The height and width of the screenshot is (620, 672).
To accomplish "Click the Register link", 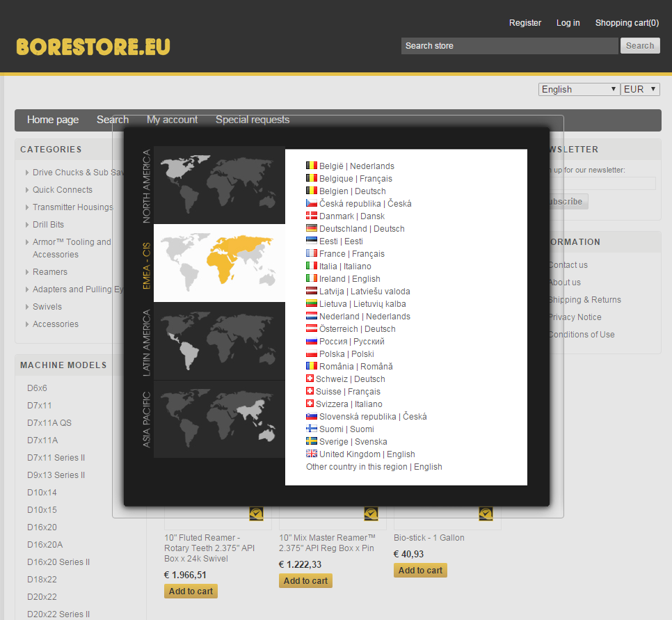I will 525,23.
